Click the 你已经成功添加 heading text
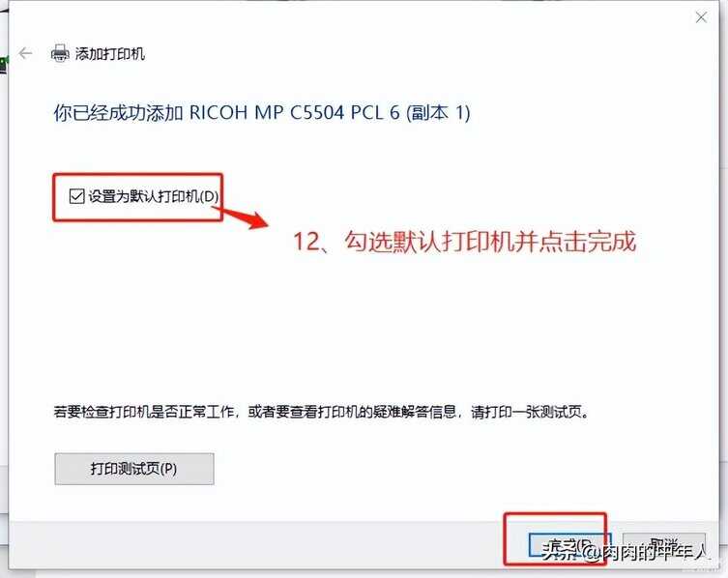728x578 pixels. (x=118, y=113)
